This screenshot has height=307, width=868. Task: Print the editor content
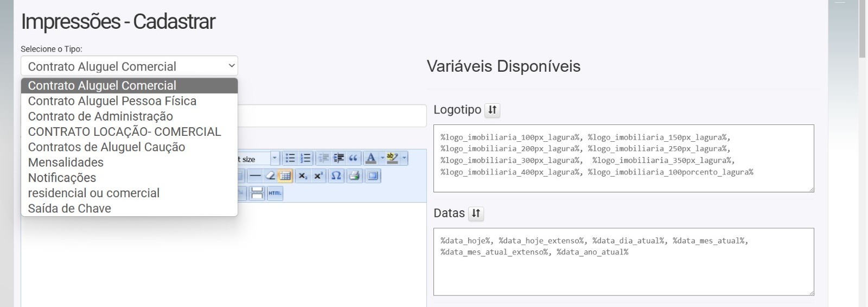click(354, 176)
